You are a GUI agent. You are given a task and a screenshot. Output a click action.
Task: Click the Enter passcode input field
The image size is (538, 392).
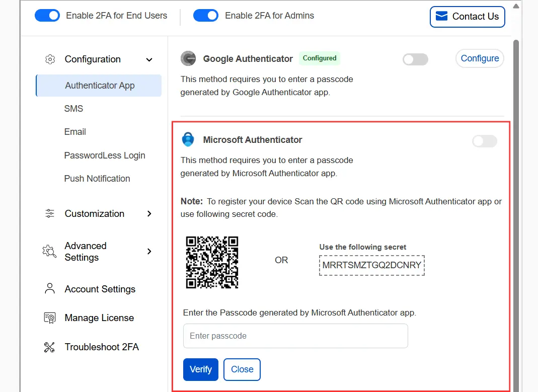coord(295,336)
